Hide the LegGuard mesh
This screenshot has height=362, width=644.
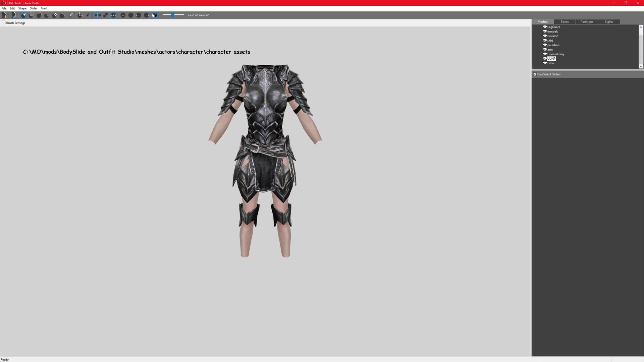point(545,27)
